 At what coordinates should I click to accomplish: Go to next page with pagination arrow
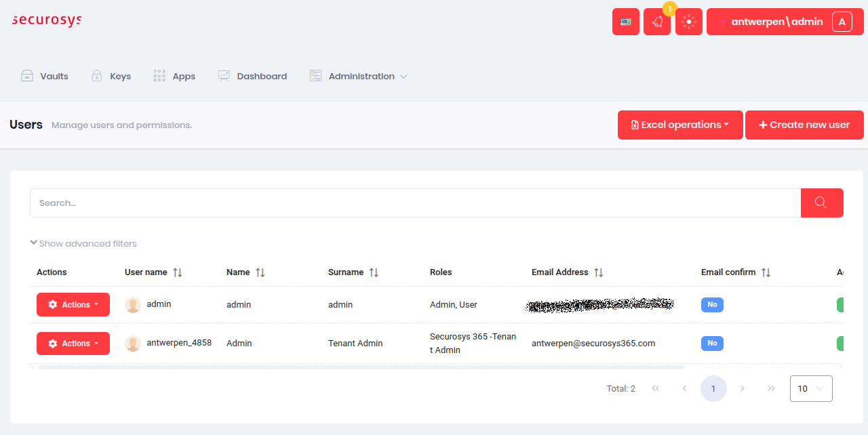click(x=742, y=388)
